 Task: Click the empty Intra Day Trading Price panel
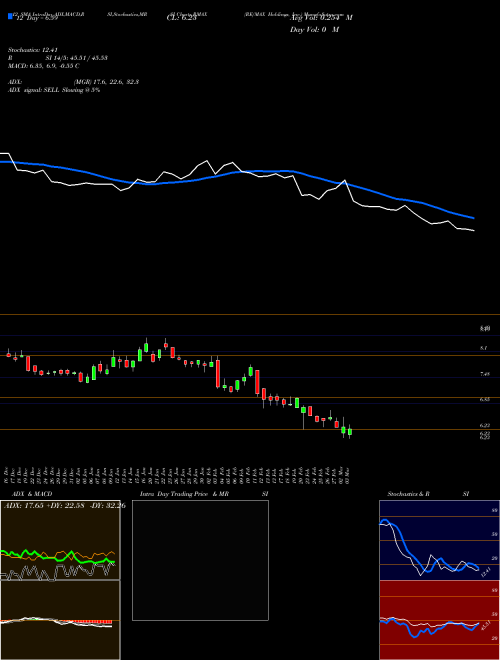coord(200,560)
